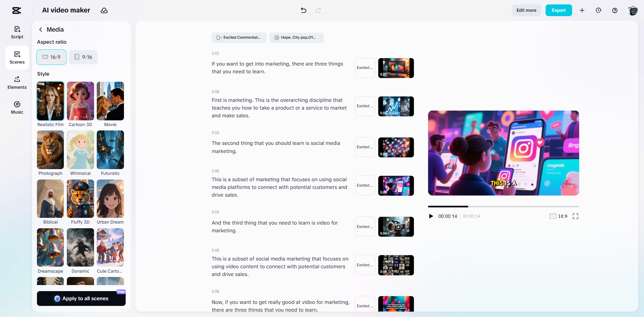This screenshot has height=317, width=644.
Task: Open the Music tab
Action: tap(17, 108)
